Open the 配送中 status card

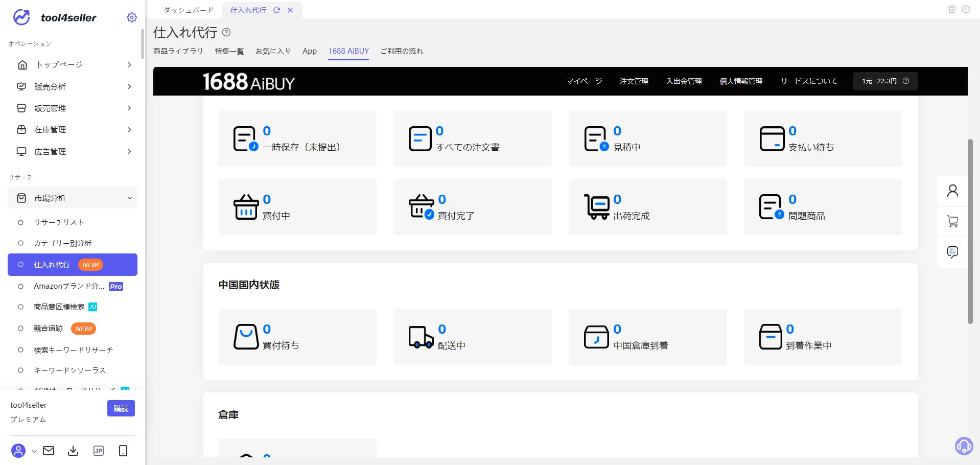[473, 337]
